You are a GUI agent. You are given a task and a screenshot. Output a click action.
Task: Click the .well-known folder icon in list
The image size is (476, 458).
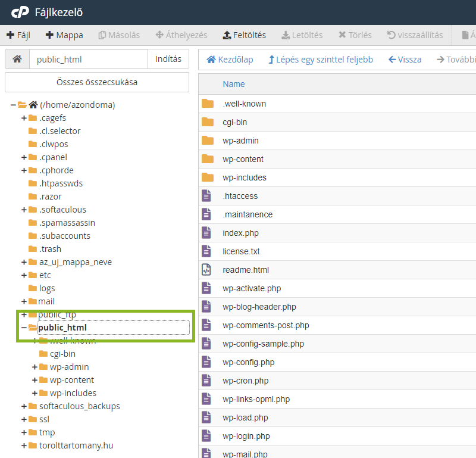pos(207,104)
